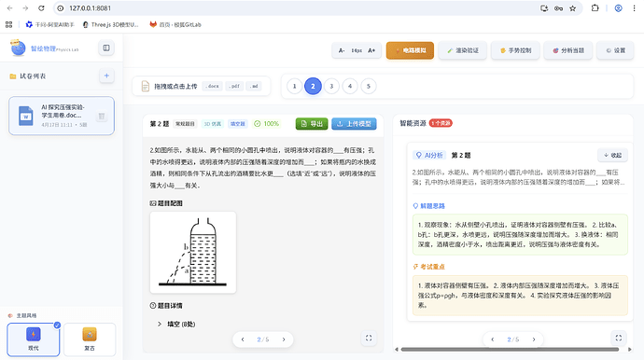This screenshot has width=644, height=360.
Task: Switch to question 4 tab
Action: coord(349,86)
